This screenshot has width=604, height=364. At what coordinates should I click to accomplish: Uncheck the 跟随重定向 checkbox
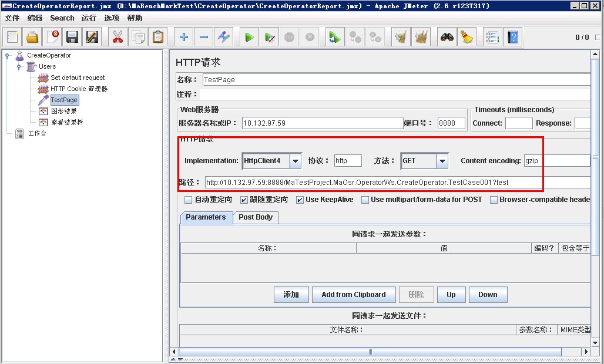coord(244,200)
